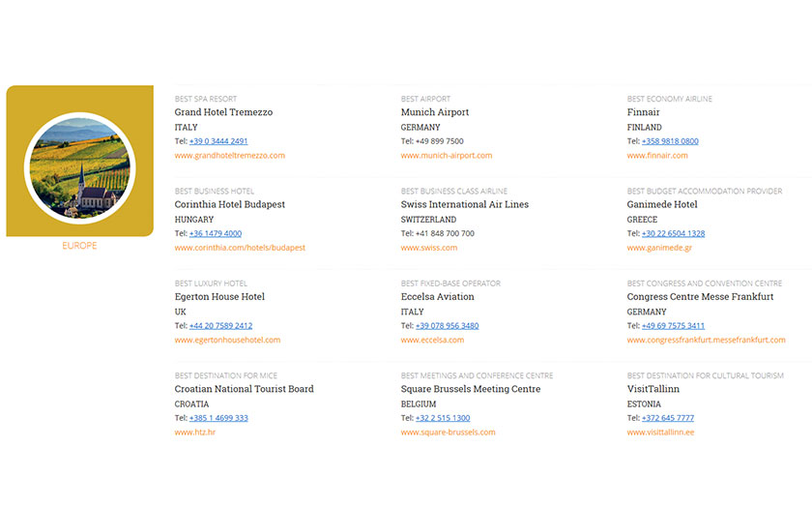Click Eccelsa Aviation phone +39 078 956 3480

click(x=448, y=325)
